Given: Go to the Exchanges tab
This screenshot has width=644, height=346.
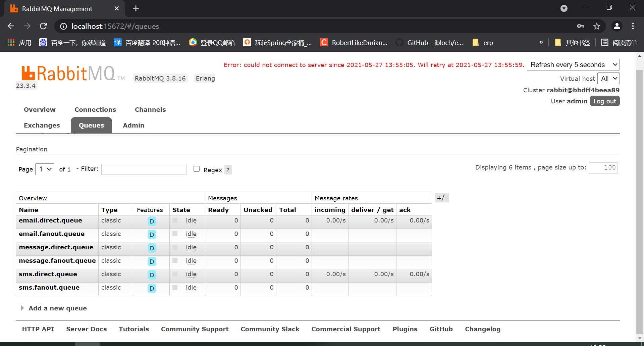Looking at the screenshot, I should [x=42, y=125].
